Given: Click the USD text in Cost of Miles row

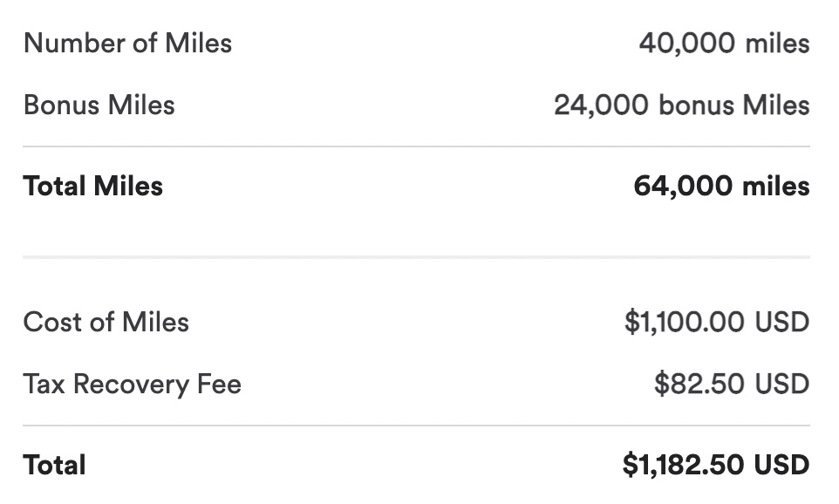Looking at the screenshot, I should pyautogui.click(x=781, y=322).
